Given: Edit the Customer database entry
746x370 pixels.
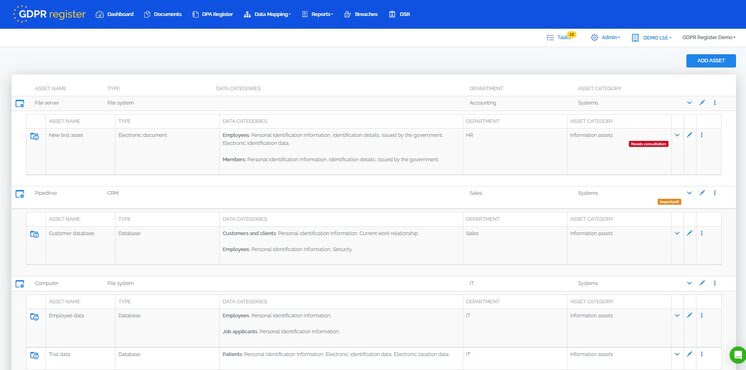Looking at the screenshot, I should [689, 233].
